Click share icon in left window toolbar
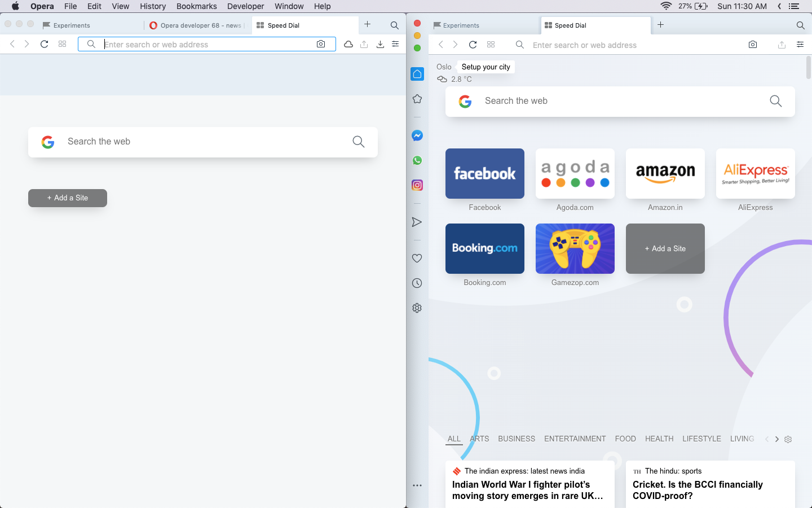812x508 pixels. coord(364,44)
